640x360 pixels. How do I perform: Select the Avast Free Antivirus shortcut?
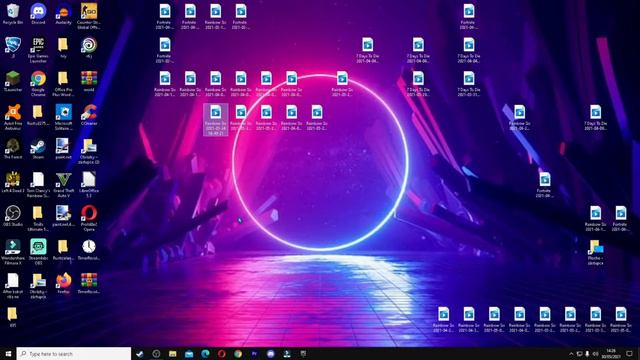tap(13, 117)
